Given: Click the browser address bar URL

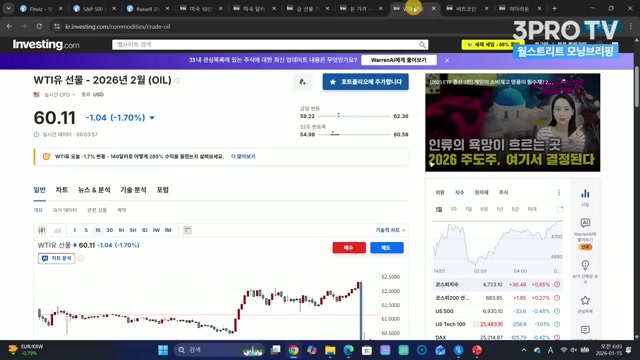Looking at the screenshot, I should [x=118, y=27].
